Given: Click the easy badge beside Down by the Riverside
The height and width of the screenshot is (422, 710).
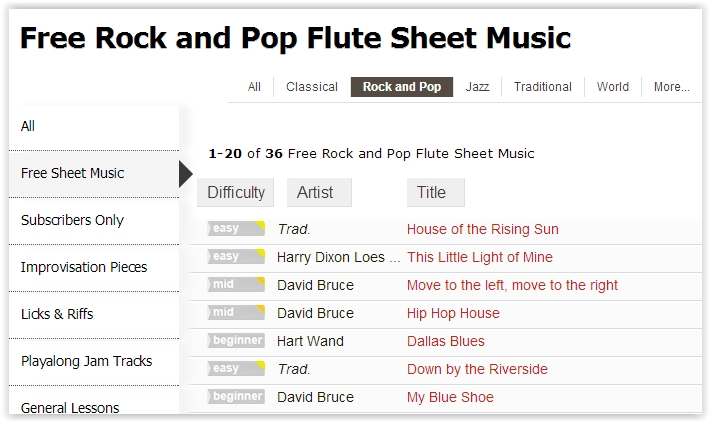Looking at the screenshot, I should pyautogui.click(x=236, y=369).
